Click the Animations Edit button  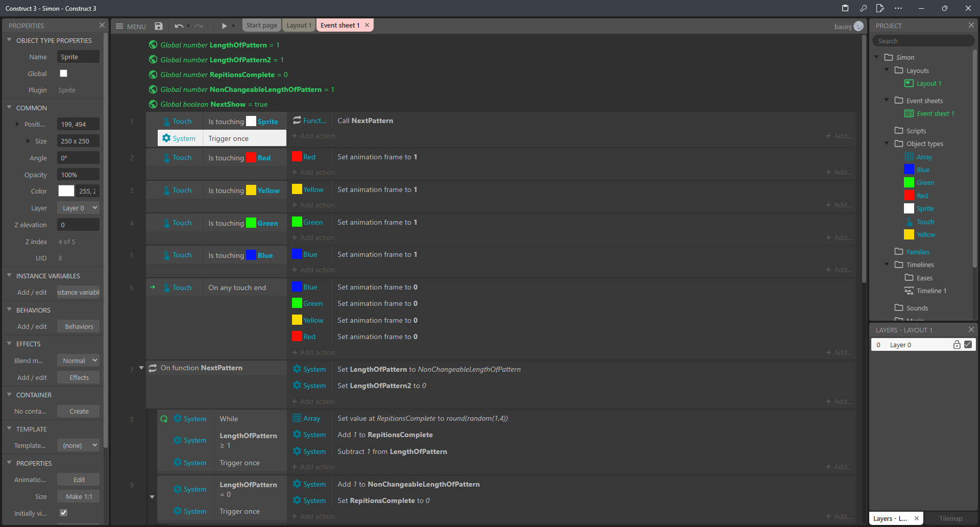79,480
